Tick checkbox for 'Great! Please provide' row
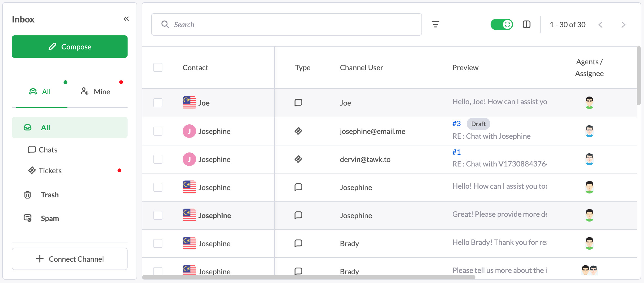This screenshot has width=644, height=283. pos(158,215)
